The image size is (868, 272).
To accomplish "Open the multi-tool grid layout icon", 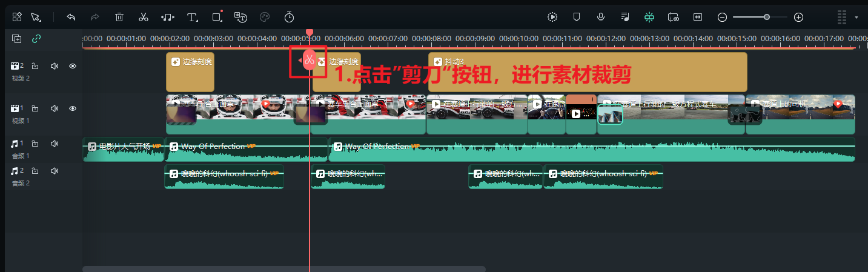I will (x=16, y=17).
